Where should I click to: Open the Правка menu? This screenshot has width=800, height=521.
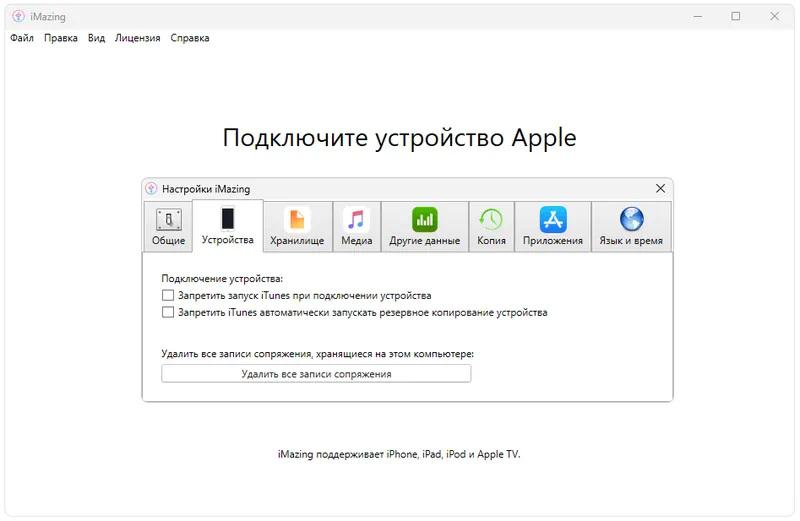tap(61, 38)
